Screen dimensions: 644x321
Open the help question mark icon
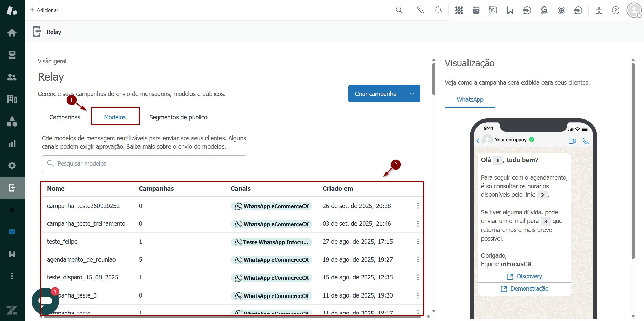[x=616, y=10]
